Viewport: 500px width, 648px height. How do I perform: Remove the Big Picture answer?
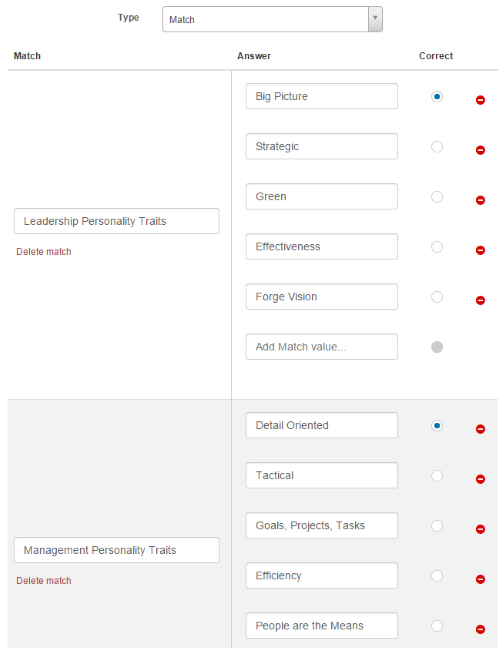(x=480, y=100)
